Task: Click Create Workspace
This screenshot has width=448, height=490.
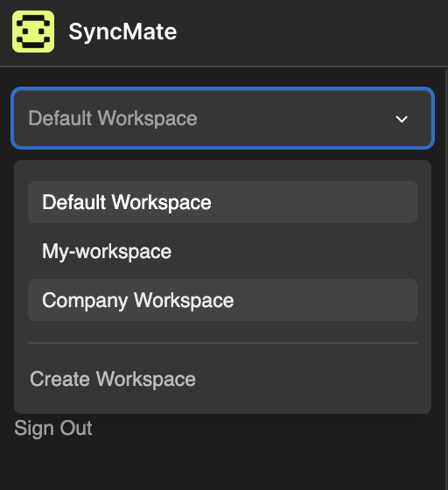Action: [113, 379]
